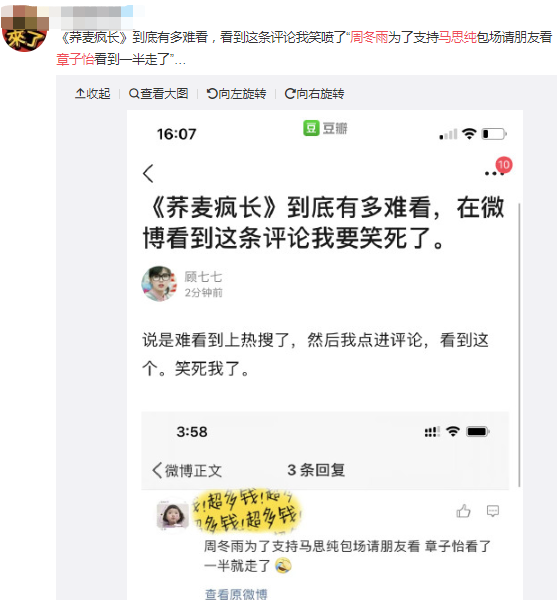
Task: Open the Weibo poster's profile avatar
Action: pos(24,29)
